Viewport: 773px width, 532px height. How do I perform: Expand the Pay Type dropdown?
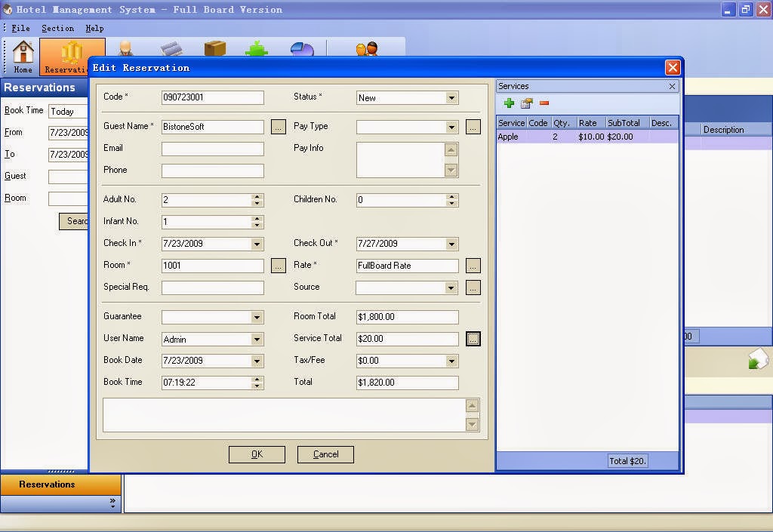pyautogui.click(x=454, y=127)
